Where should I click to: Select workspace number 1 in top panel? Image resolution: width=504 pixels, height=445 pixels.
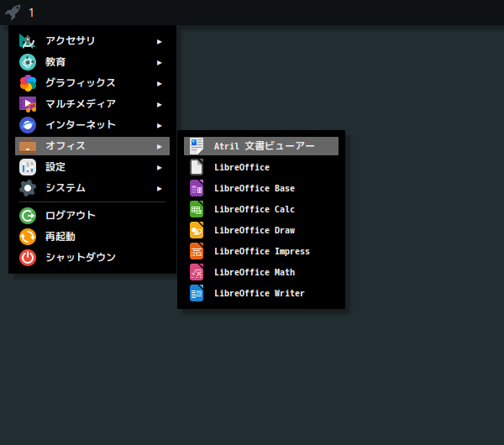31,13
